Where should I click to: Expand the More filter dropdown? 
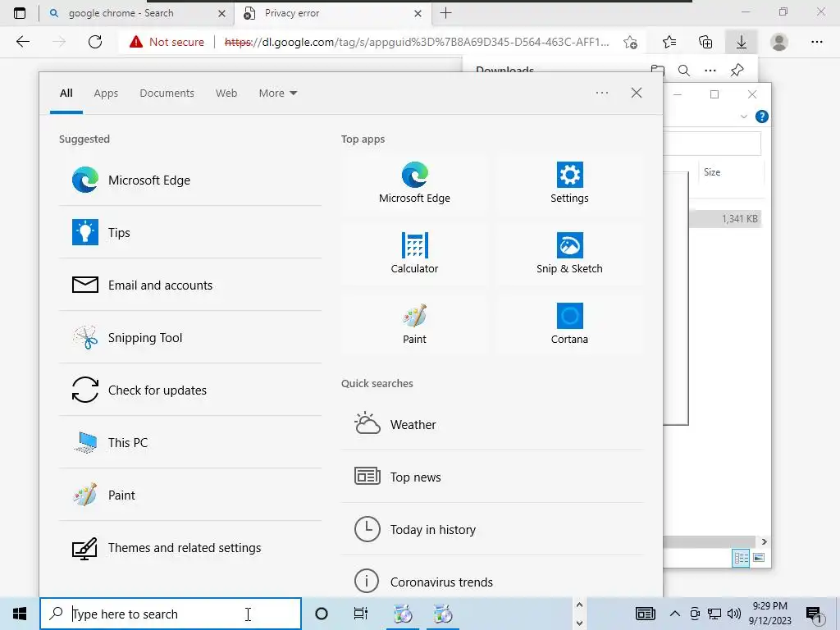(277, 94)
